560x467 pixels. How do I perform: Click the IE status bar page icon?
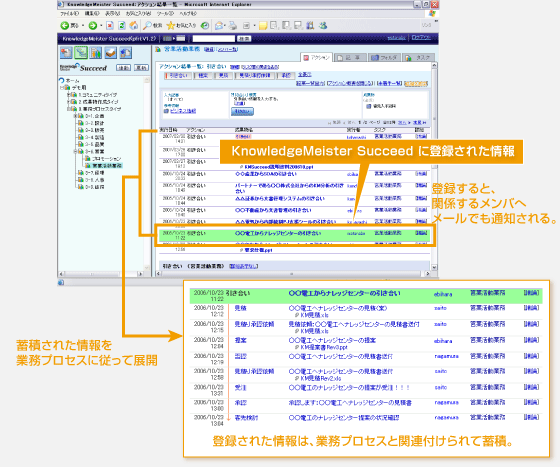coord(61,282)
